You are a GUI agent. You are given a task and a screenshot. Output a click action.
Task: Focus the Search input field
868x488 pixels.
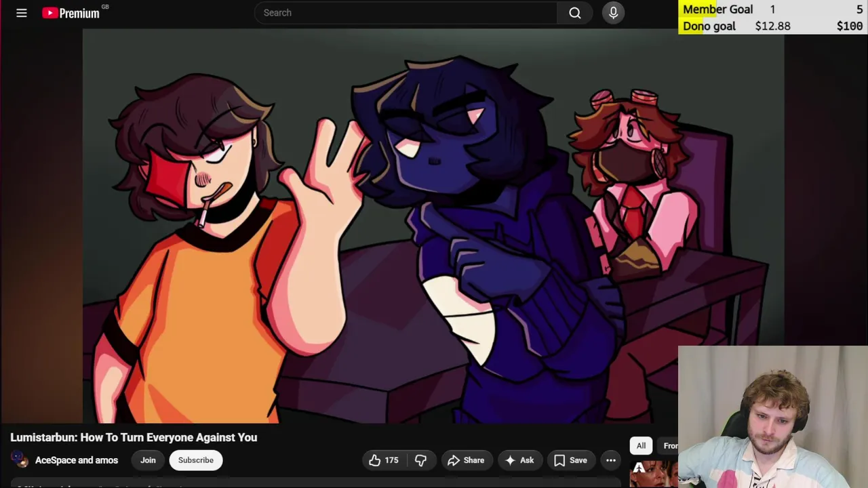pos(406,13)
